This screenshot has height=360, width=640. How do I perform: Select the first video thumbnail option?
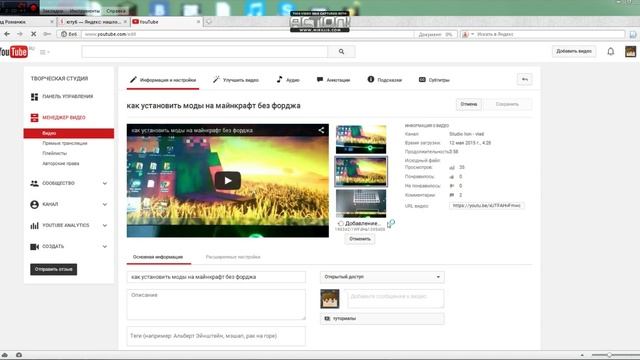click(361, 140)
